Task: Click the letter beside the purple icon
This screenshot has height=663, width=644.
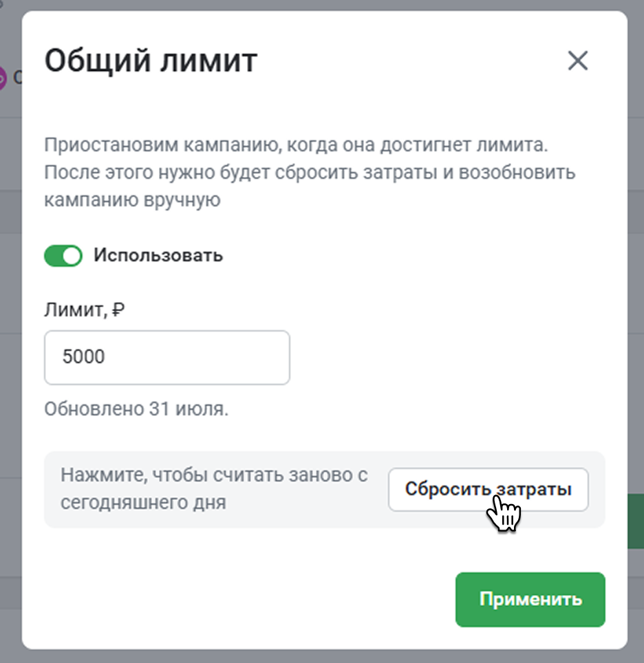Action: pos(17,78)
